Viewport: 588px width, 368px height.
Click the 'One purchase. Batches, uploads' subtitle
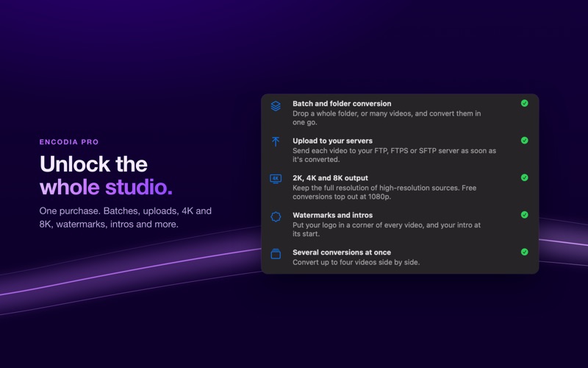126,217
